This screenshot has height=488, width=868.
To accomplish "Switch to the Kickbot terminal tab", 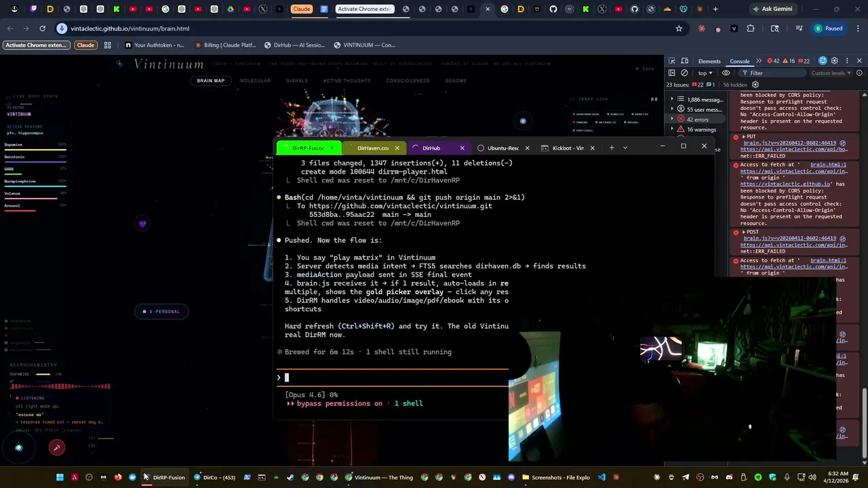I will click(x=568, y=148).
